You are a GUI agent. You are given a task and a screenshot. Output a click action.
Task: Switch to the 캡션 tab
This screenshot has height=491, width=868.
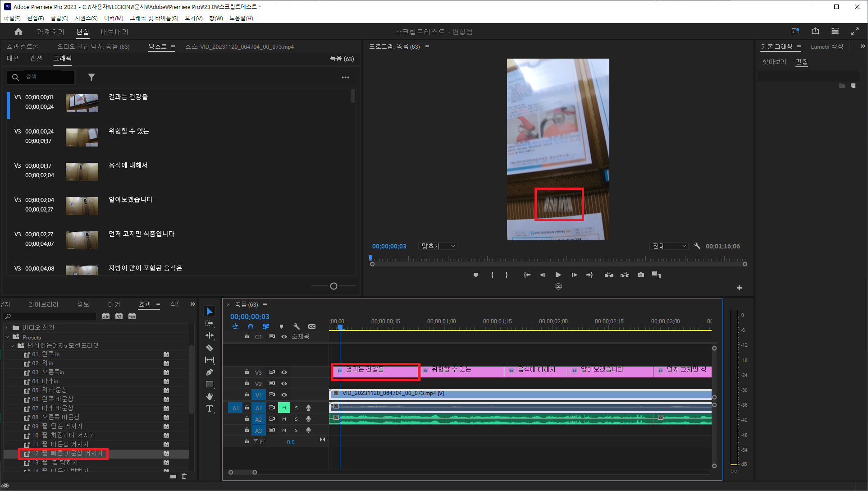pyautogui.click(x=36, y=59)
